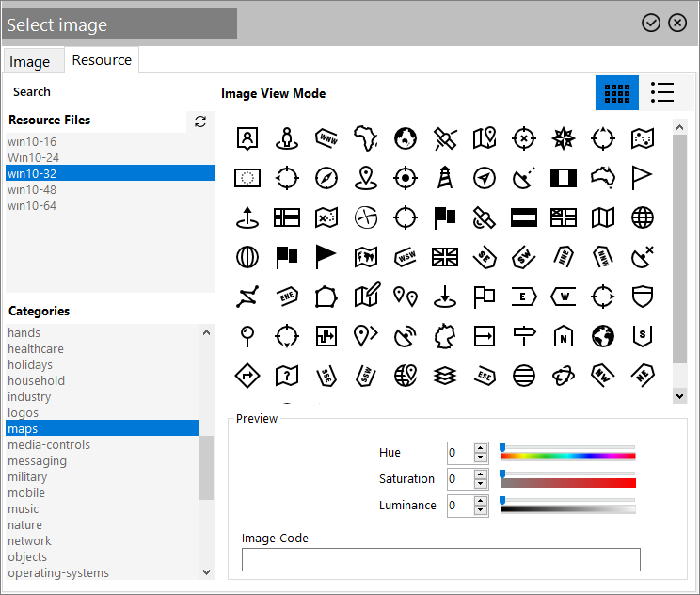Select the win10-16 resource file
The height and width of the screenshot is (595, 700).
pos(110,141)
